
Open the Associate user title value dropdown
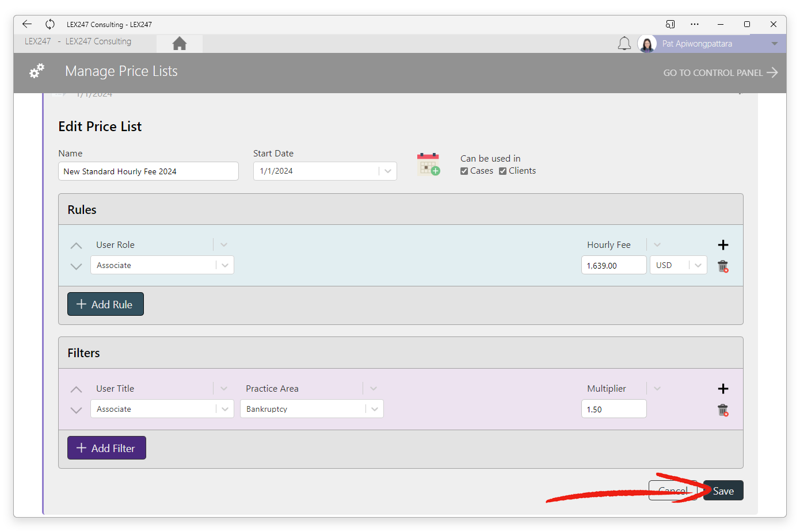(225, 409)
